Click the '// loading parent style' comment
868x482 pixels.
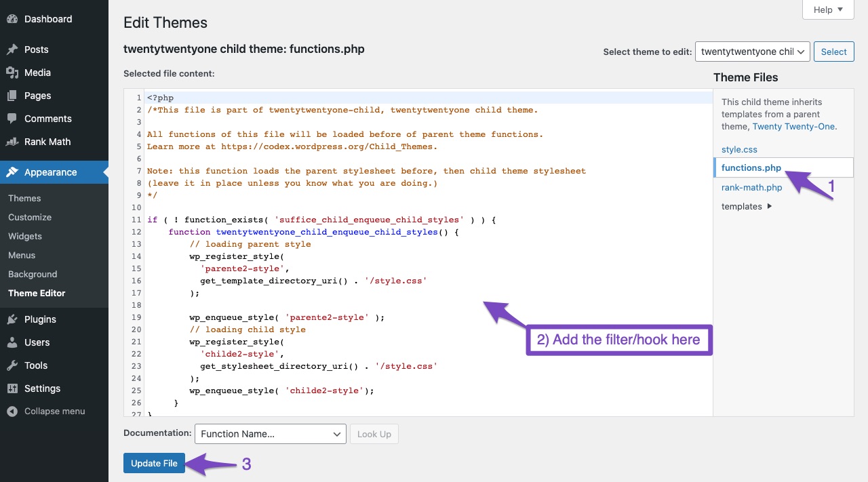click(250, 244)
